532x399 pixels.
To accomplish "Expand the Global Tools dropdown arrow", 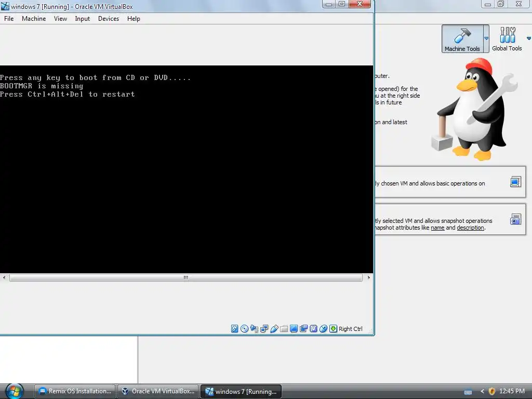I will coord(528,38).
